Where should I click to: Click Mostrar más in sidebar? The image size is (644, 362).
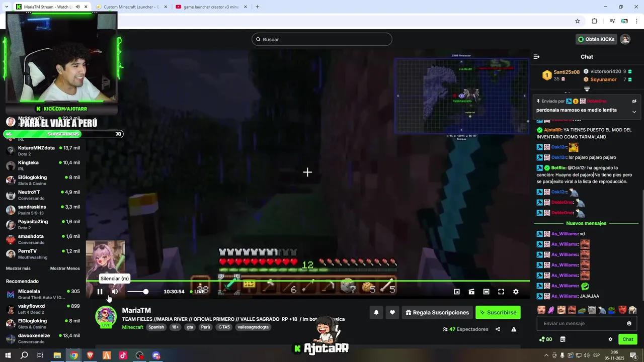point(18,268)
